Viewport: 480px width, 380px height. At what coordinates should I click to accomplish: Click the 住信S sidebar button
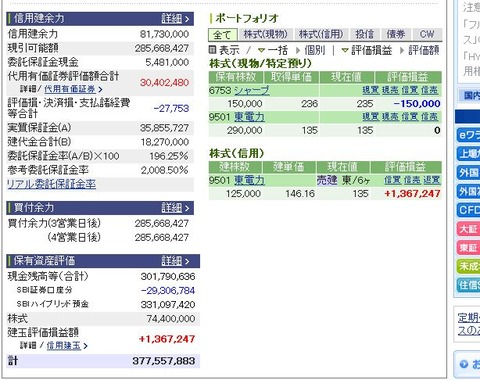pos(468,285)
